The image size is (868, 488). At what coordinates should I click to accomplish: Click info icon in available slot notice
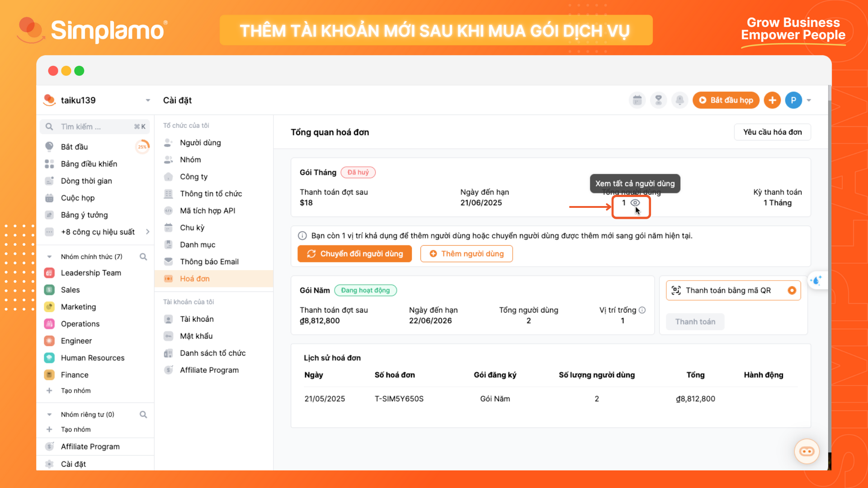(x=302, y=235)
